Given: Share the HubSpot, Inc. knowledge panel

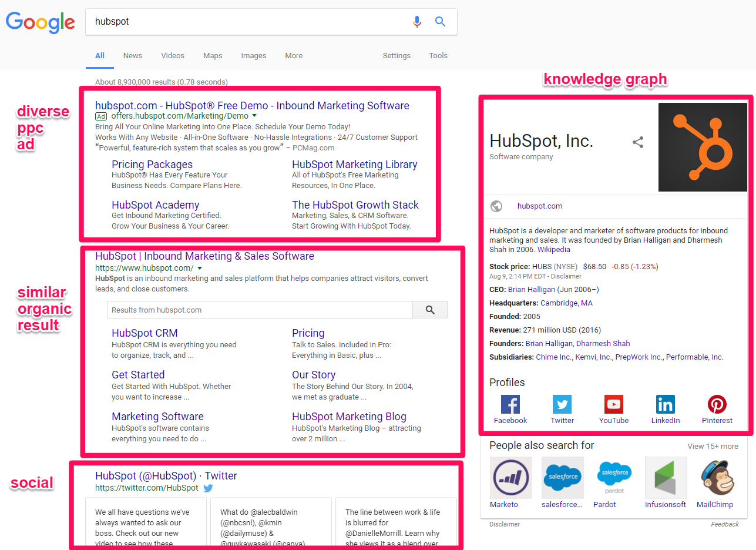Looking at the screenshot, I should [638, 142].
